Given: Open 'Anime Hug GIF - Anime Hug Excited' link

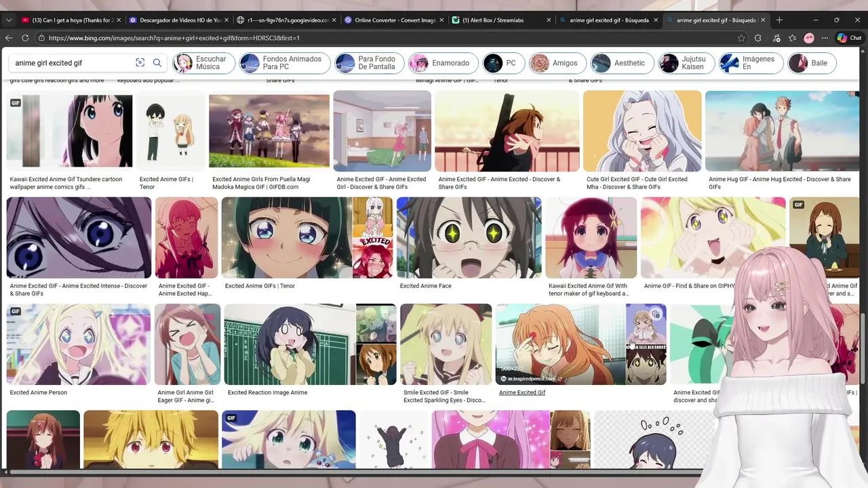Looking at the screenshot, I should tap(779, 183).
